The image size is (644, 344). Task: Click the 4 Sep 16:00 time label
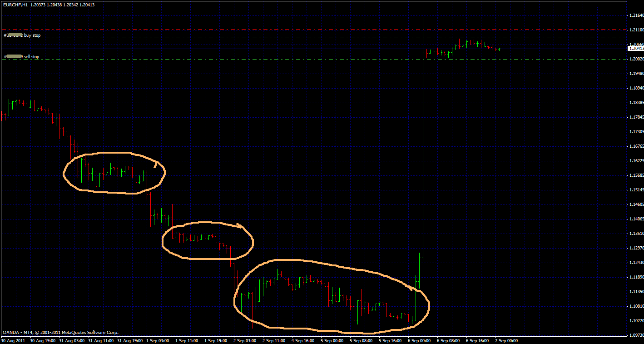pos(303,340)
